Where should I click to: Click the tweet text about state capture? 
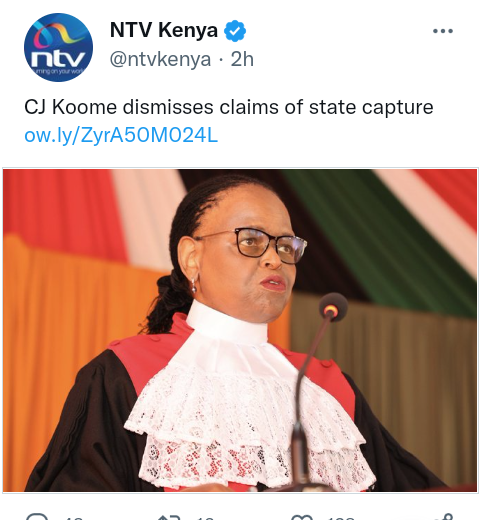[x=229, y=107]
